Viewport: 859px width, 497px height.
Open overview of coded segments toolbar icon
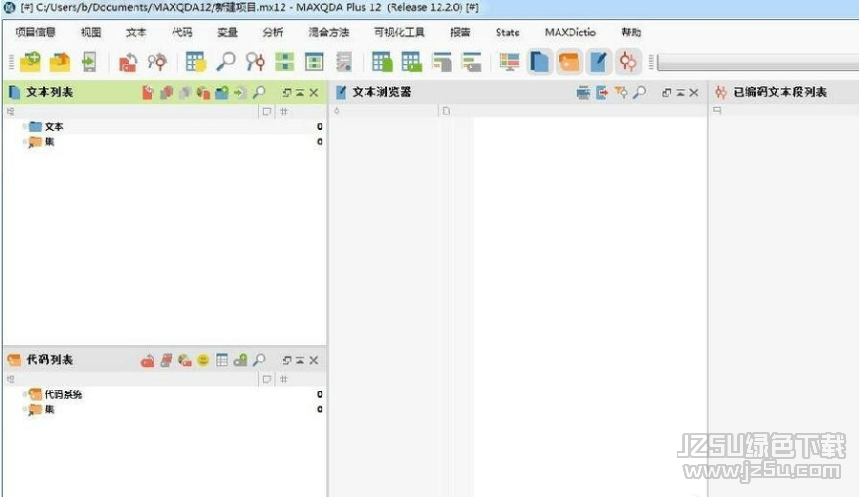click(x=442, y=62)
